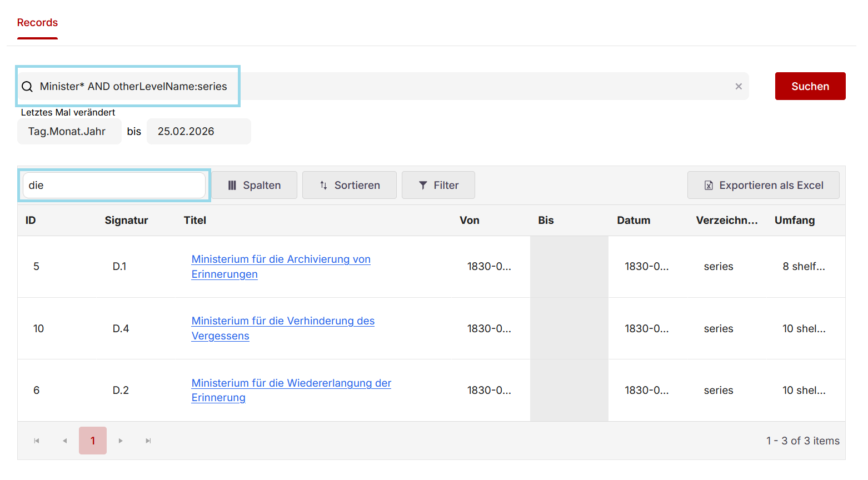Click the end date field 25.02.2026
The width and height of the screenshot is (868, 480).
point(198,132)
